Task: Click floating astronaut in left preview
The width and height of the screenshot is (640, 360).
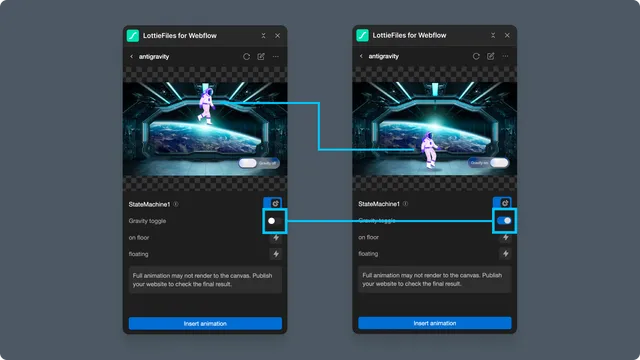Action: click(206, 106)
